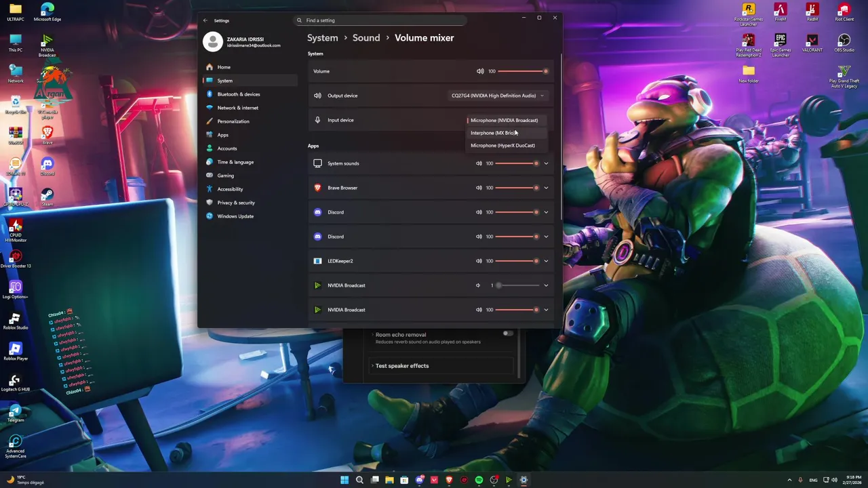The height and width of the screenshot is (488, 868).
Task: Toggle Room echo removal switch
Action: (x=508, y=333)
